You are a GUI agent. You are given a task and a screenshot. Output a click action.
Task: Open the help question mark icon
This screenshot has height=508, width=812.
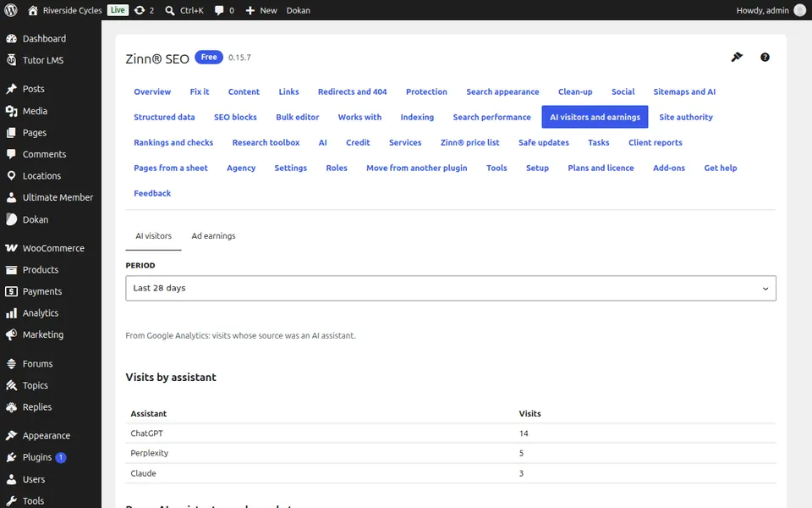tap(765, 57)
